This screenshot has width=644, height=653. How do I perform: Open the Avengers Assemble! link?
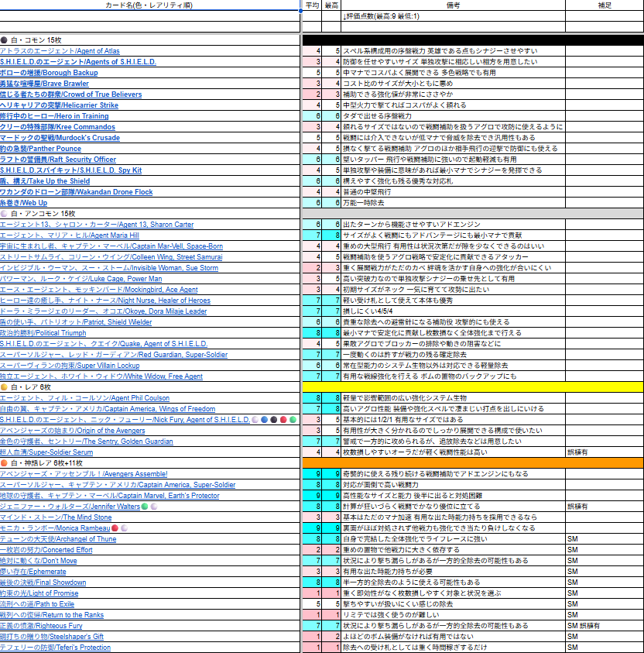(x=84, y=473)
